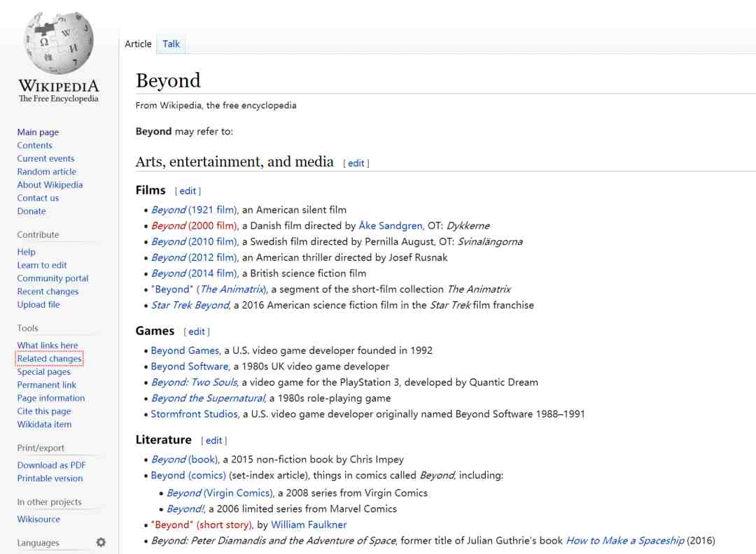Screen dimensions: 756x554
Task: Click edit next to Literature heading
Action: pos(214,440)
